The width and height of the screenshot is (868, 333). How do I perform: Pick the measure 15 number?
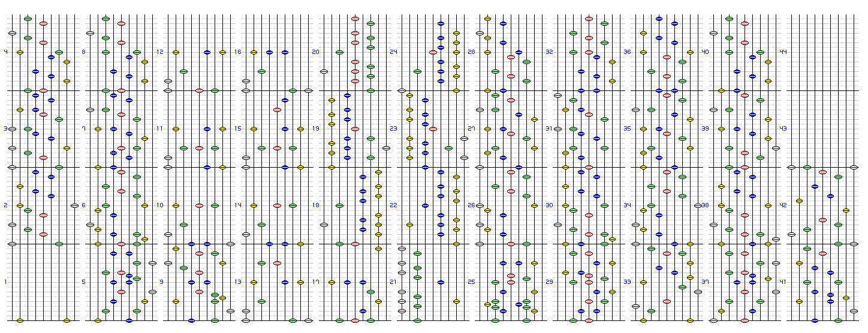(x=237, y=129)
